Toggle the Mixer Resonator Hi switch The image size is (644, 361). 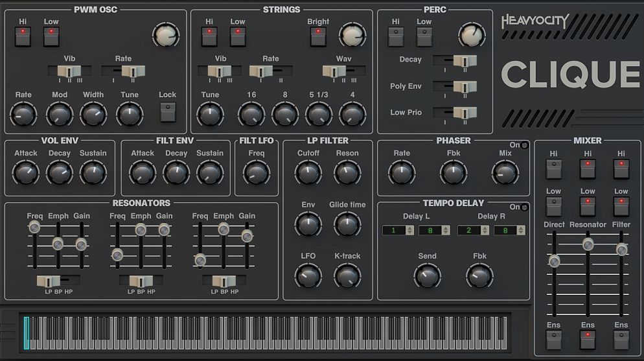[588, 169]
